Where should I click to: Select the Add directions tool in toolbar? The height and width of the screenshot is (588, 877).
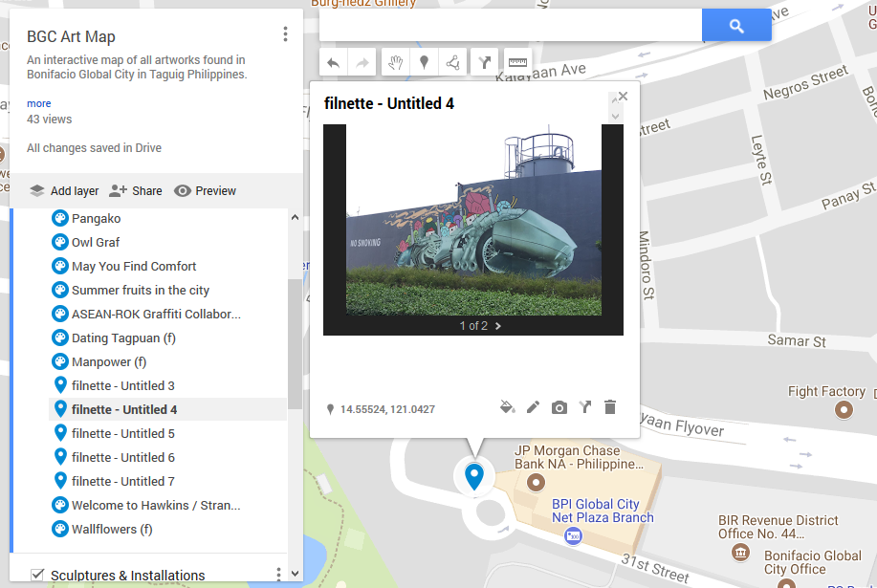click(x=484, y=62)
